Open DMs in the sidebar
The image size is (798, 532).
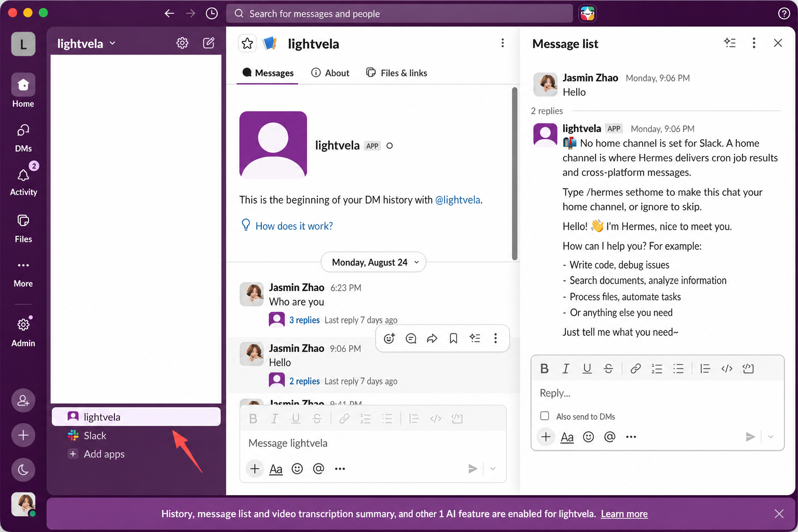[23, 138]
